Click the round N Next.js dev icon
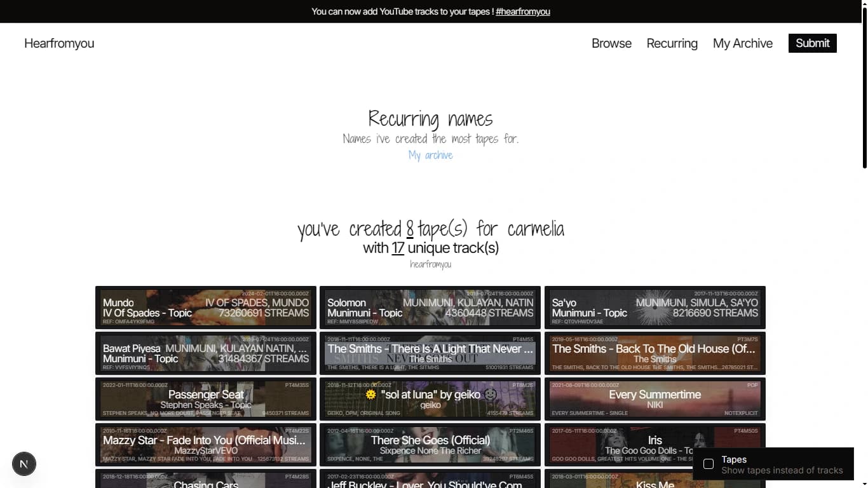The height and width of the screenshot is (488, 868). [x=24, y=464]
